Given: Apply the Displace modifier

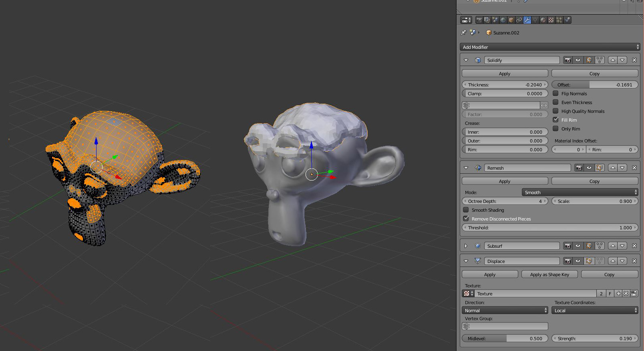Looking at the screenshot, I should pyautogui.click(x=490, y=275).
